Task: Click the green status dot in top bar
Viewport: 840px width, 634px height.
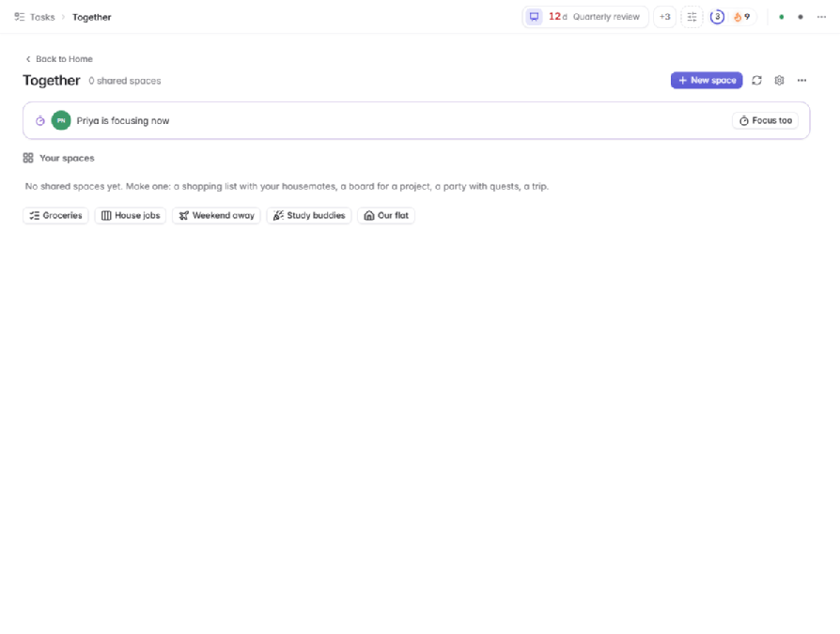Action: (781, 17)
